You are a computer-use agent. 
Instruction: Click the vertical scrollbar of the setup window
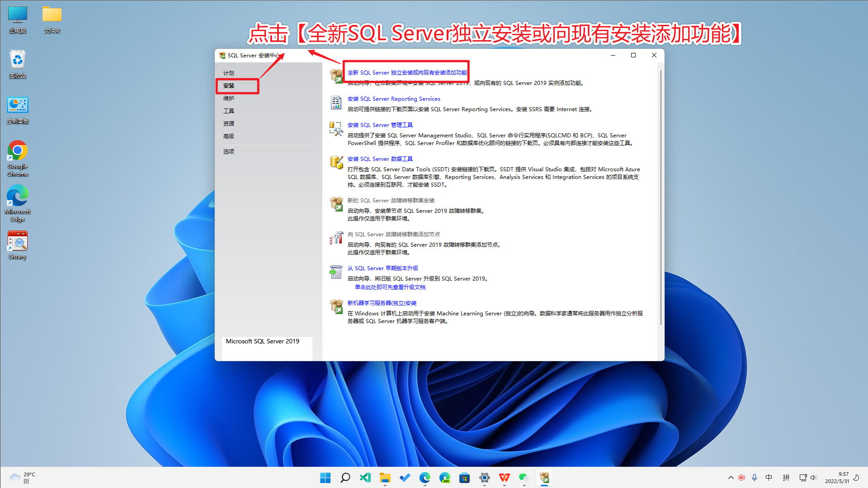click(x=660, y=197)
